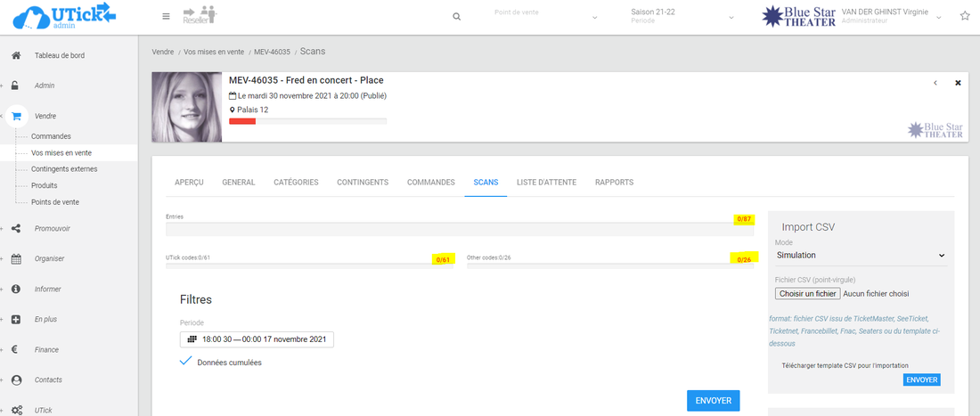Viewport: 980px width, 416px height.
Task: Switch to the Commandes tab
Action: click(x=430, y=183)
